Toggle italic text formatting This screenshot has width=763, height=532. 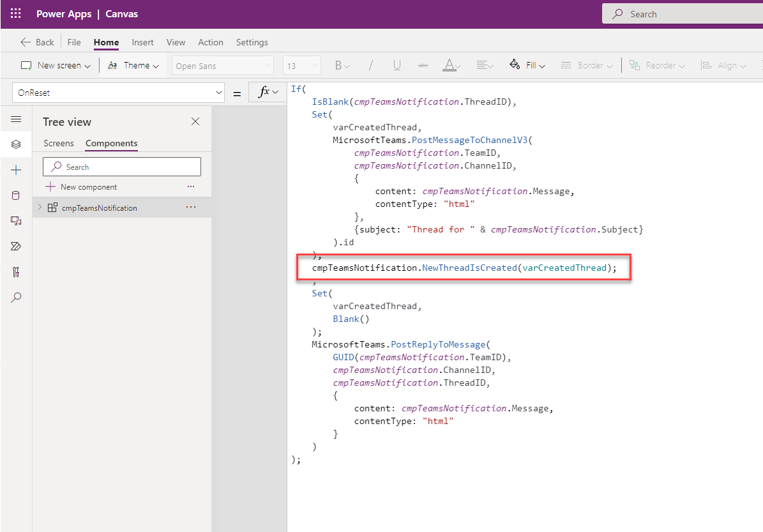pos(370,65)
